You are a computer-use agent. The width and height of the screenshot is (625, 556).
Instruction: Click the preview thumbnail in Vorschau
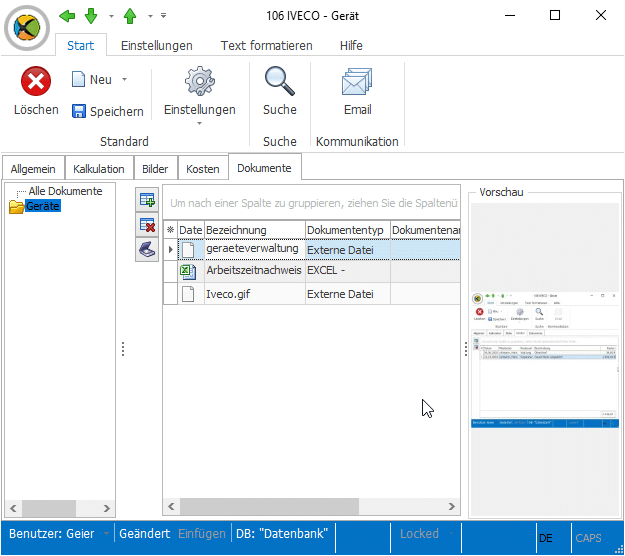coord(545,360)
